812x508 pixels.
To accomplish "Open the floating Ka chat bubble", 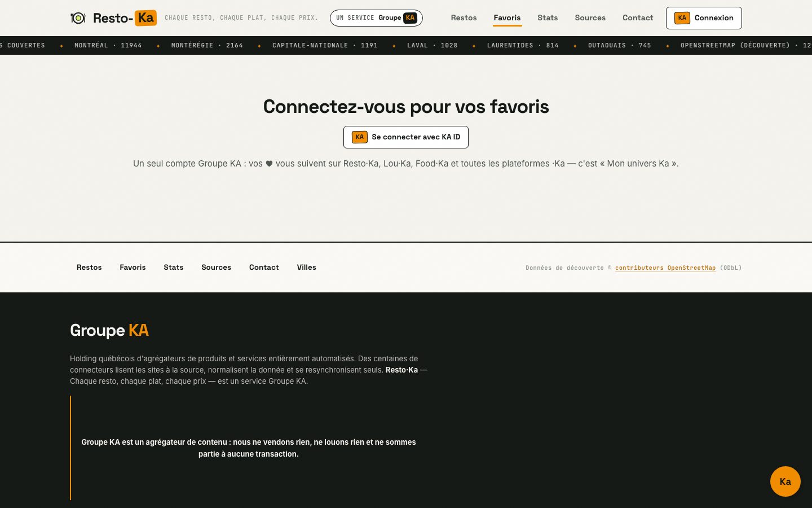I will click(785, 481).
